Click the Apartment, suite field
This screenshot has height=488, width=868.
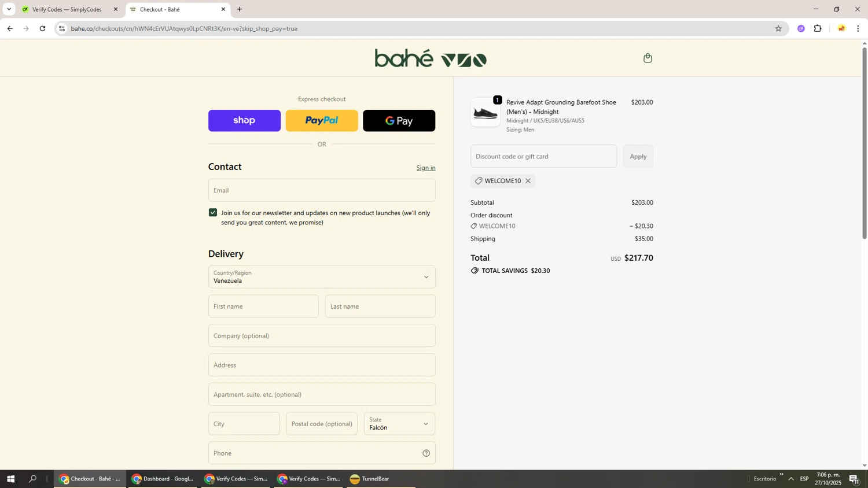(322, 395)
